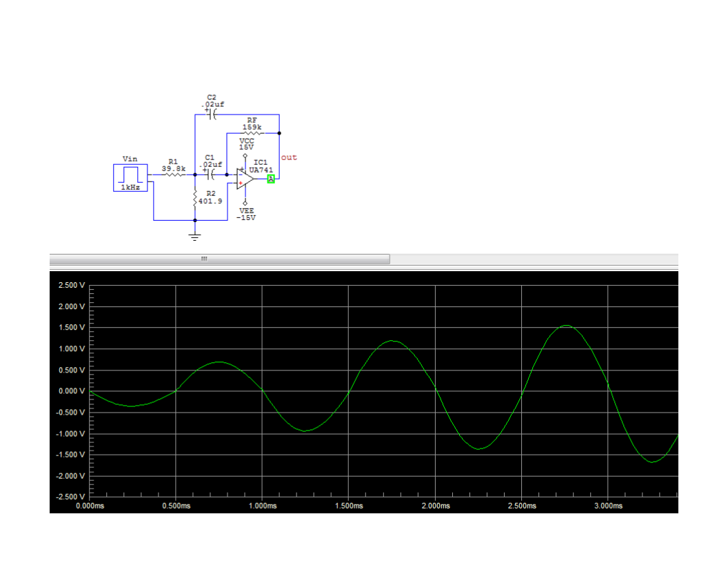Click the UA741 op-amp triangle symbol
The height and width of the screenshot is (563, 728).
pyautogui.click(x=245, y=179)
